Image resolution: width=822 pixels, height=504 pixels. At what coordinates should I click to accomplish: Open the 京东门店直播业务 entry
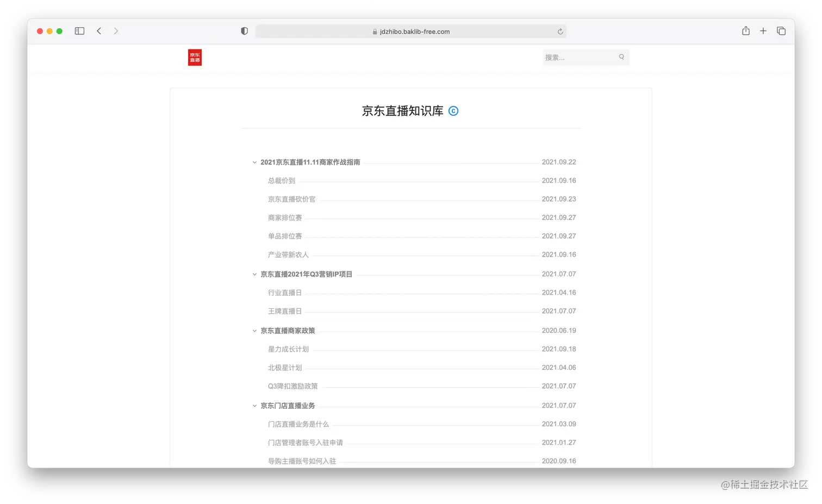tap(288, 406)
